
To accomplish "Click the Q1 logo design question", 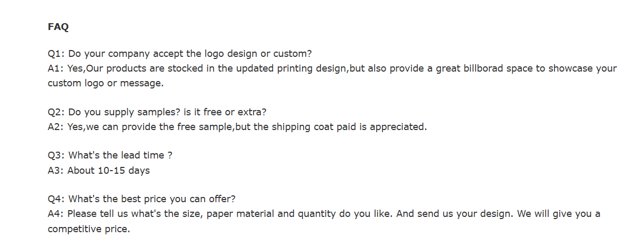I will [179, 54].
